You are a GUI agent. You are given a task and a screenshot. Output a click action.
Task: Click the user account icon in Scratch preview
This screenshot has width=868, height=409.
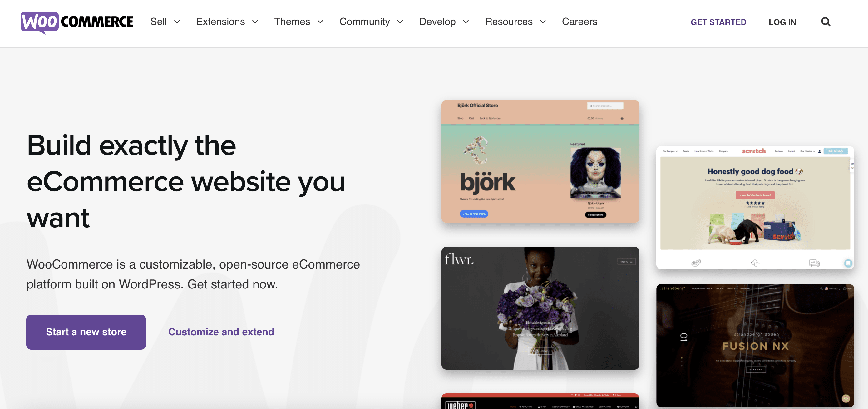(x=820, y=151)
